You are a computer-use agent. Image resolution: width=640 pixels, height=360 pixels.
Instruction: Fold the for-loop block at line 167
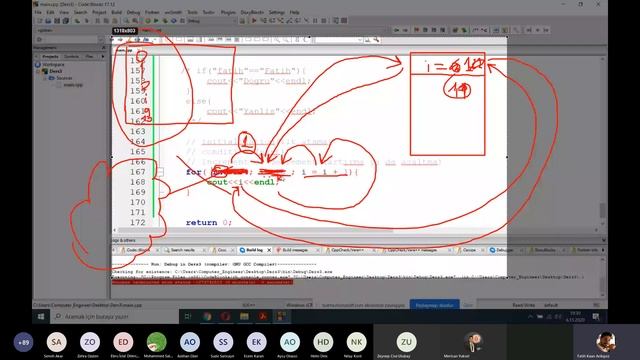[x=160, y=172]
